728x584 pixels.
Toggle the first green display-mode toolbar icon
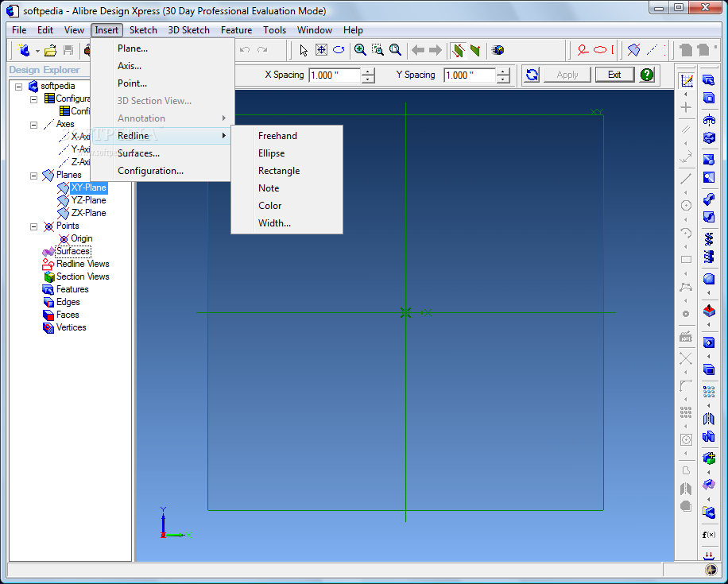(459, 50)
